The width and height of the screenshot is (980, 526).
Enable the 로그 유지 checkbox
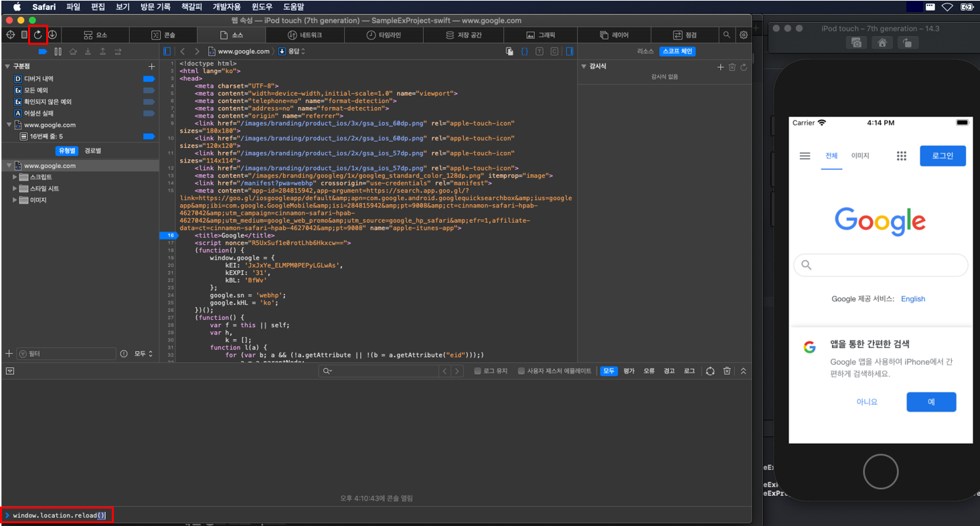click(478, 371)
